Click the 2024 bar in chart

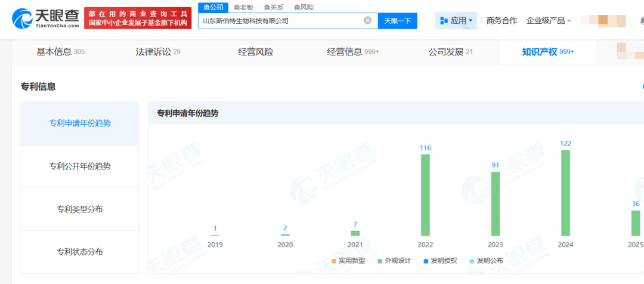(x=565, y=193)
